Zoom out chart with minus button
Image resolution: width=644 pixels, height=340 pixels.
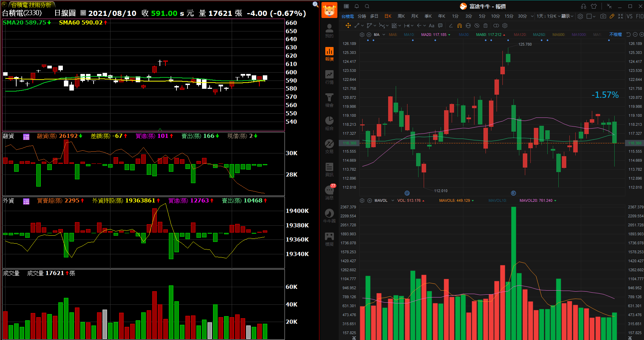(x=635, y=35)
